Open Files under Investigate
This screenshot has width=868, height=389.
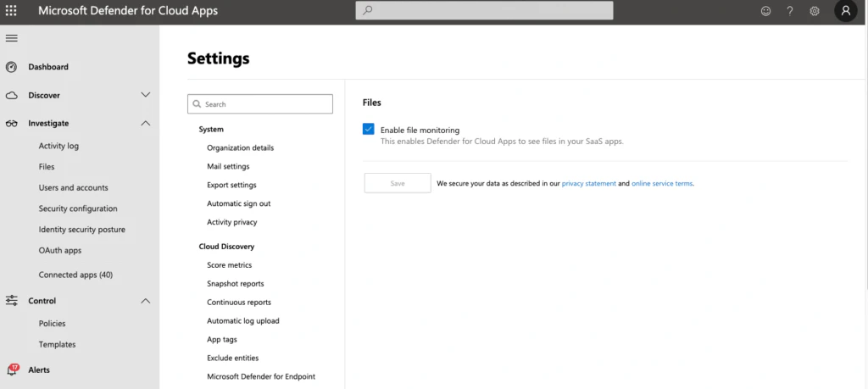pos(47,167)
